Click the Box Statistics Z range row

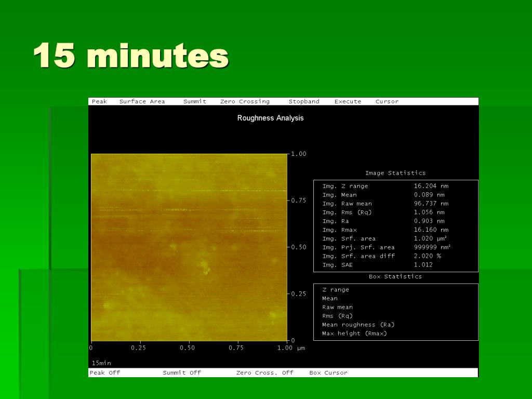[336, 290]
